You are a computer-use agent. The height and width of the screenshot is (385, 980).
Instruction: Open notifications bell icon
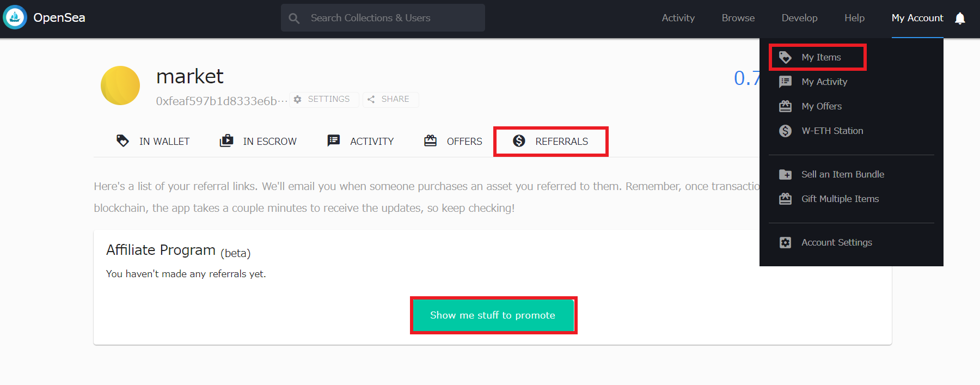point(960,18)
